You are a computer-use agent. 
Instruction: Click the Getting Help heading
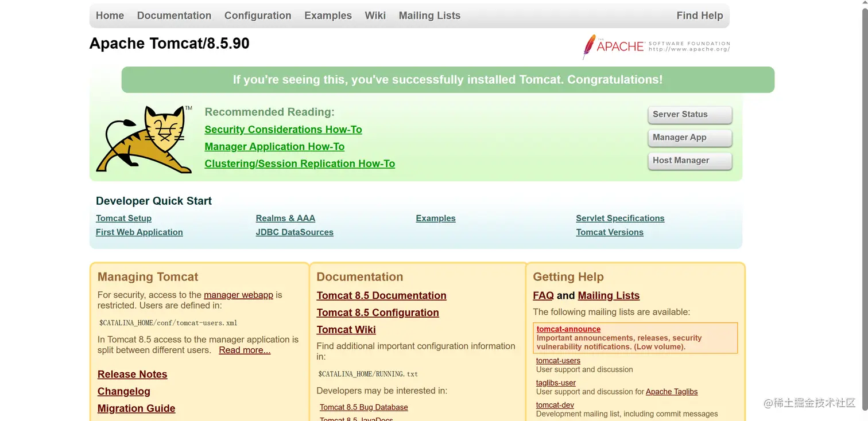tap(568, 277)
